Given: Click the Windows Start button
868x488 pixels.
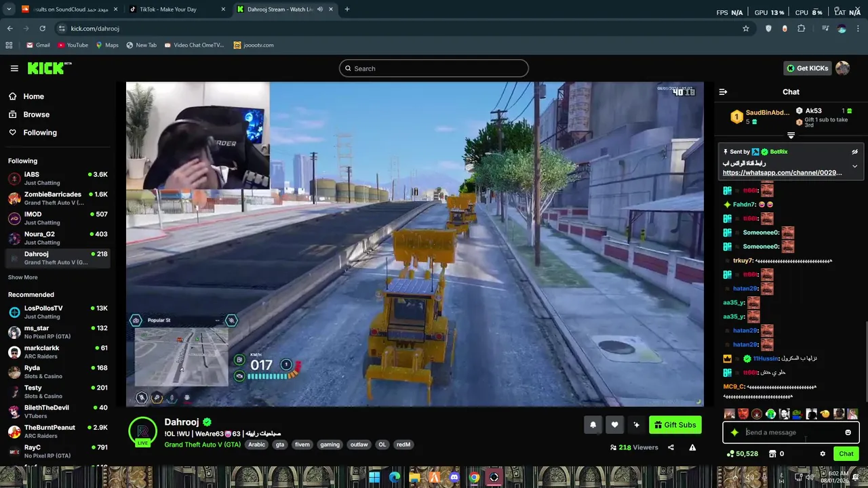Looking at the screenshot, I should 374,477.
